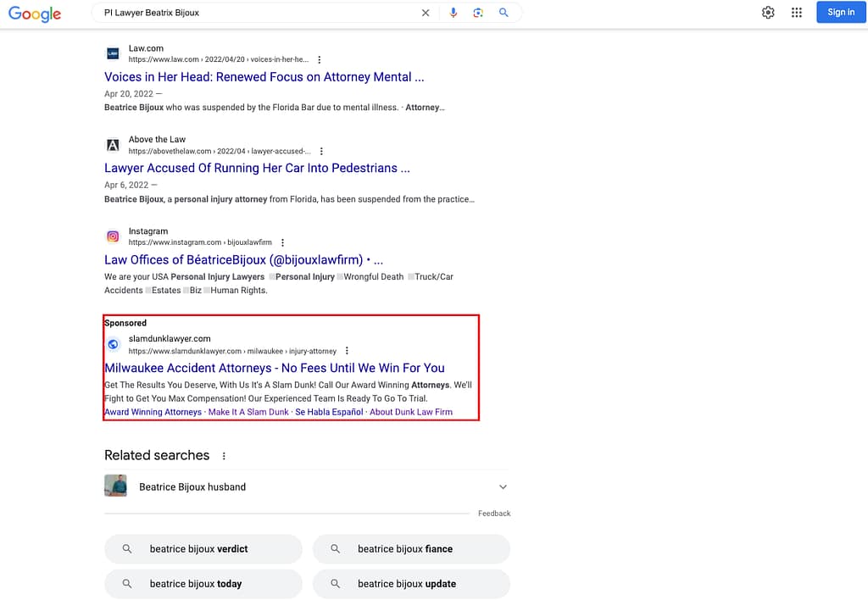Click About Dunk Law Firm sitelink
868x600 pixels.
[x=411, y=413]
